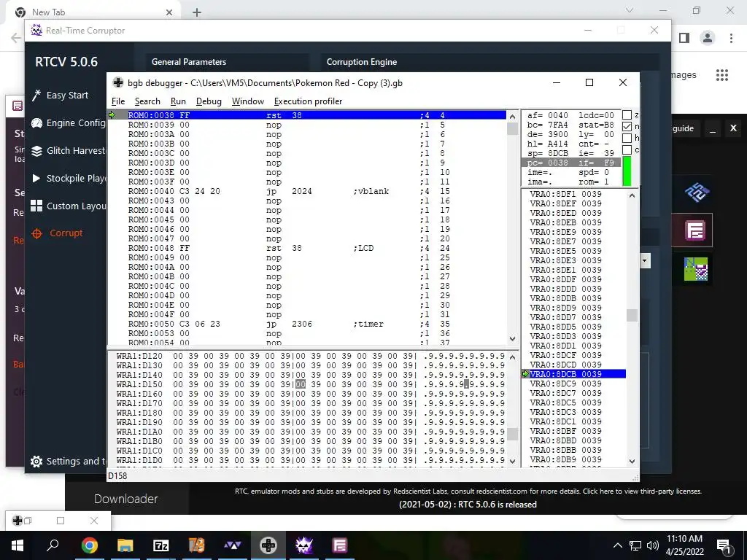Open Engine Config gauge icon
This screenshot has width=747, height=560.
pos(36,122)
